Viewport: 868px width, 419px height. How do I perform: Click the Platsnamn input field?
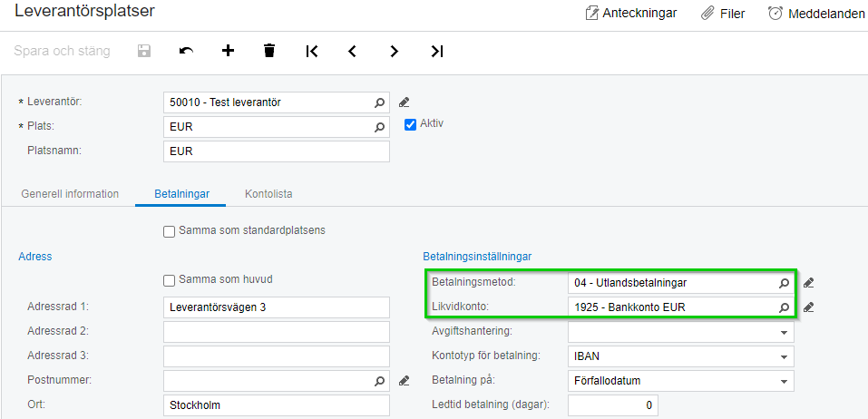[277, 151]
